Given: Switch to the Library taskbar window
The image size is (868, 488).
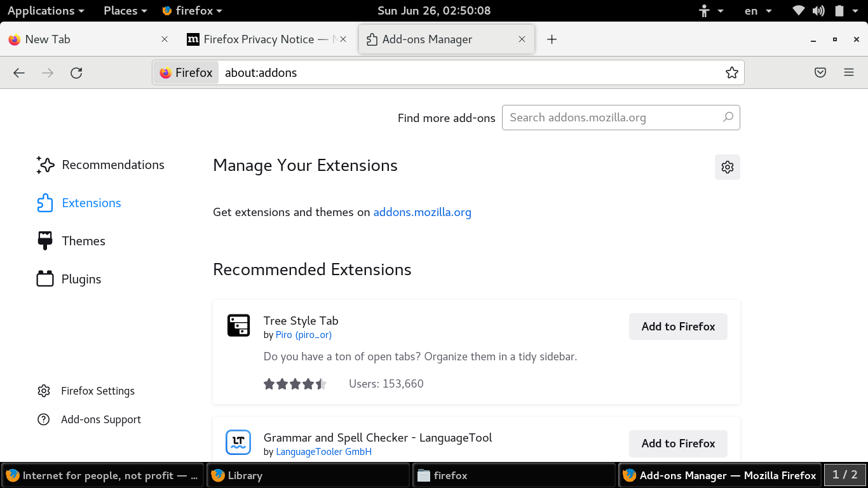Looking at the screenshot, I should pyautogui.click(x=308, y=475).
